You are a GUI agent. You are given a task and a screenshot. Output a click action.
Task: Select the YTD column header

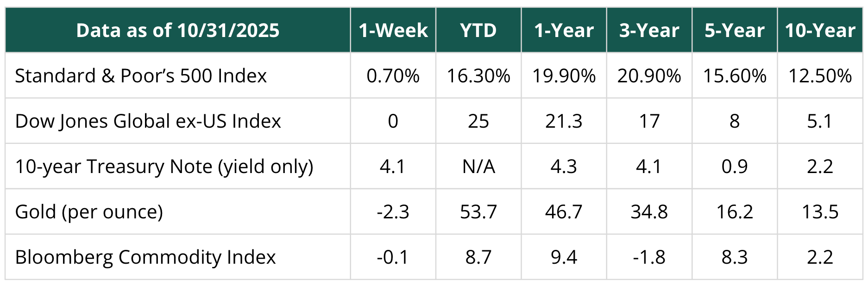(x=478, y=31)
